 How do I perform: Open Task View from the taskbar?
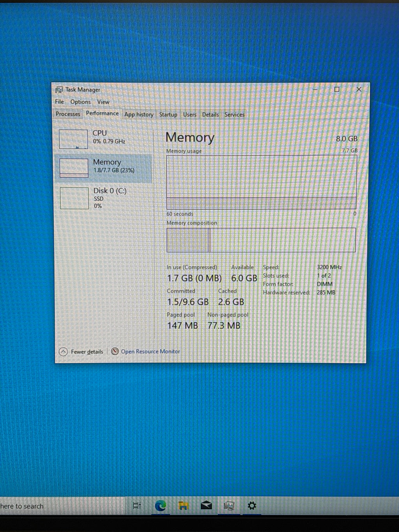coord(137,505)
